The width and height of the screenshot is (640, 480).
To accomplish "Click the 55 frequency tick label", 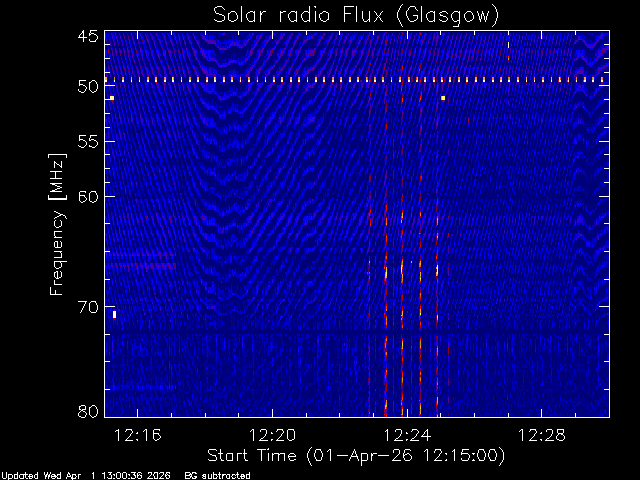I will (x=88, y=142).
